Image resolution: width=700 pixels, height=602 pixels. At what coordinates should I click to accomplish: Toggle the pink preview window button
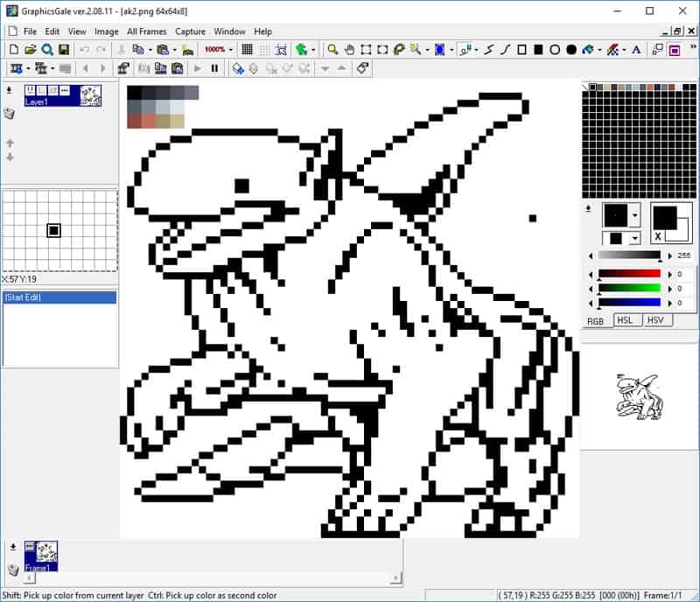coord(675,50)
